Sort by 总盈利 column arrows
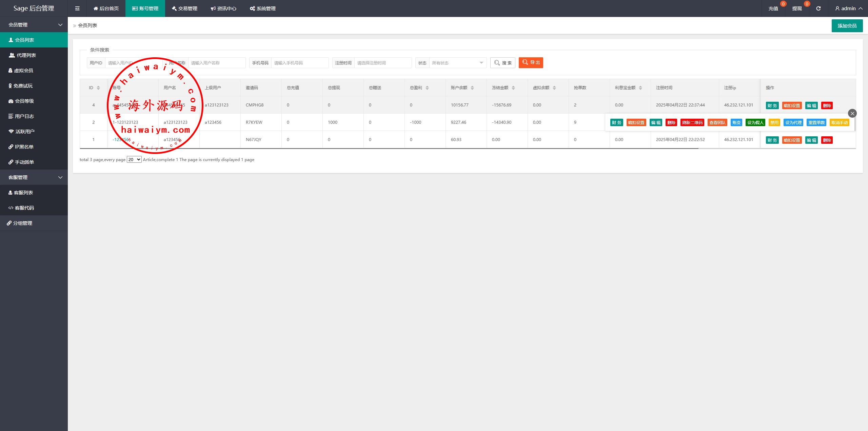 point(427,88)
